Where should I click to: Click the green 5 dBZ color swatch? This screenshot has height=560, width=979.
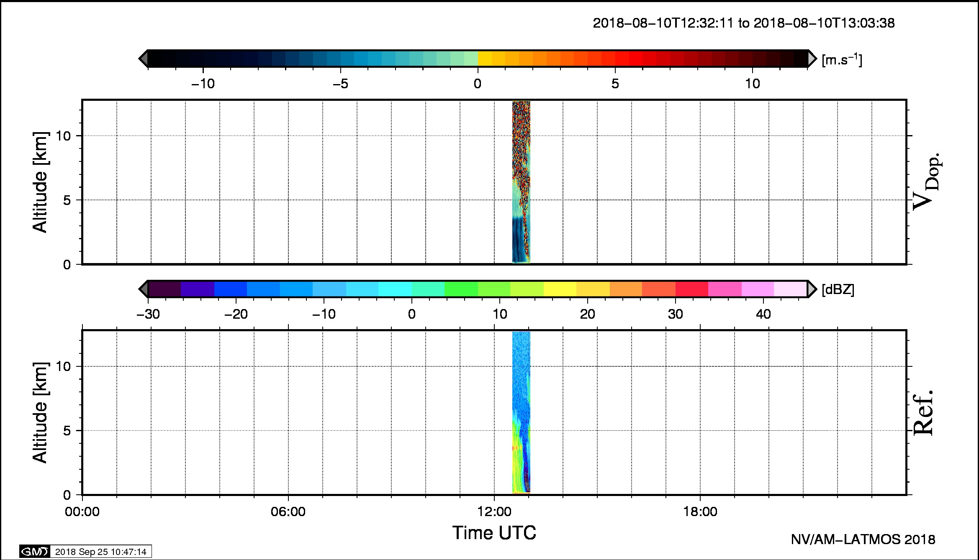(461, 289)
